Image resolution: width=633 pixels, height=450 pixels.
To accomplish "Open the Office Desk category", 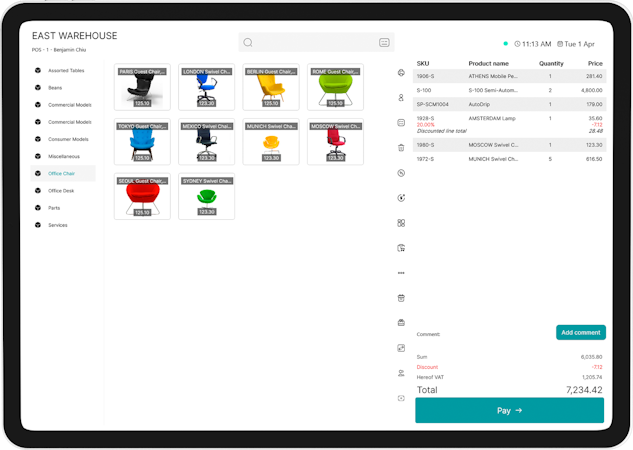I will (x=63, y=190).
